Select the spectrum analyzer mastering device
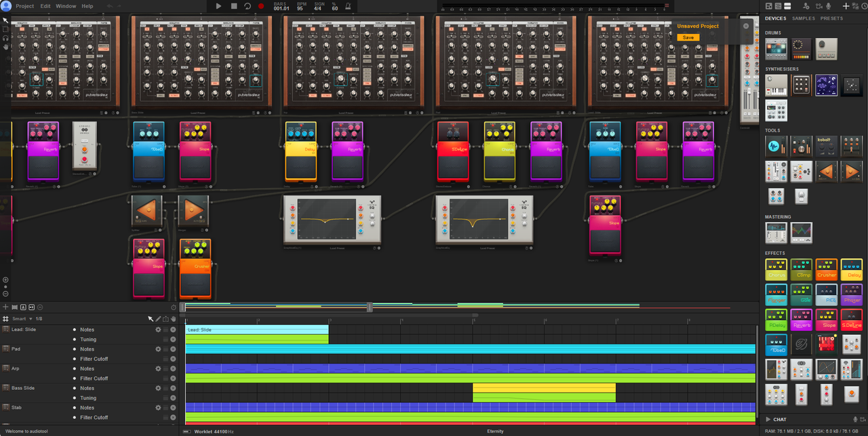 (x=802, y=233)
